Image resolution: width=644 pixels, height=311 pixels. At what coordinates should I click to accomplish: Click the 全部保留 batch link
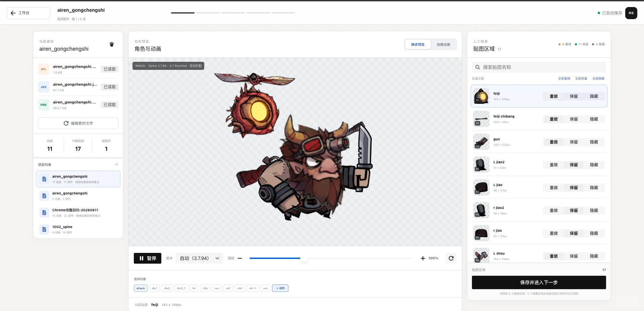point(581,79)
